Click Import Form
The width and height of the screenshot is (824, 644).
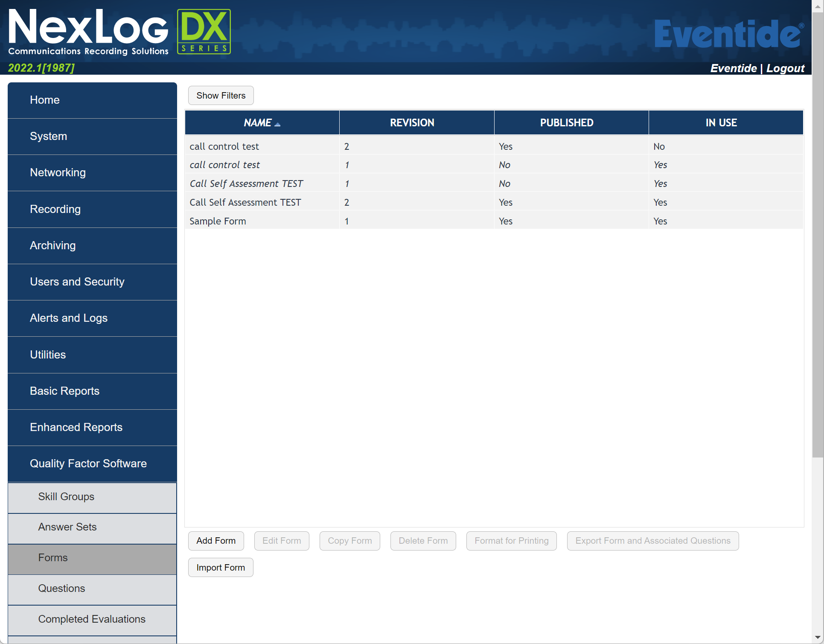pos(221,567)
